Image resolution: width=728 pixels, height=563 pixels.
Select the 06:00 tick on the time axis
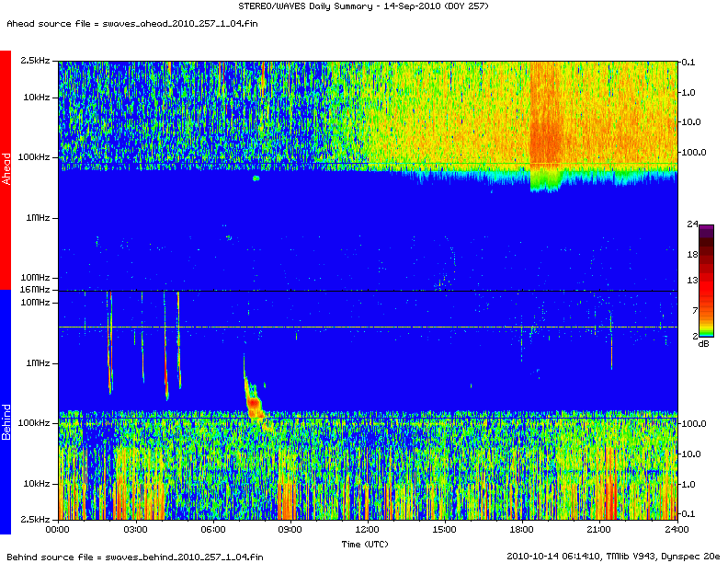(212, 530)
